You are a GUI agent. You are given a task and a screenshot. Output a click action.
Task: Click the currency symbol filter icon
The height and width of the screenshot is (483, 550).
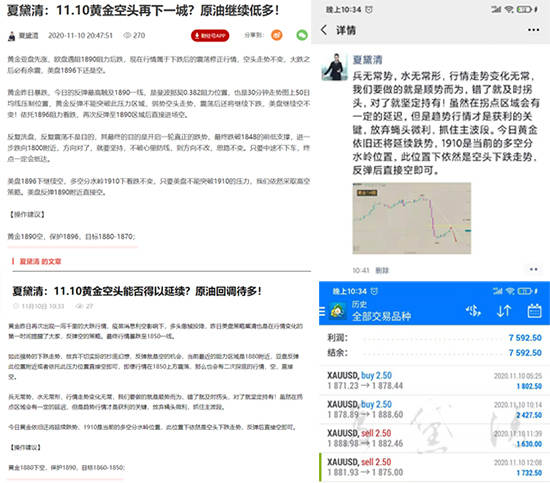point(473,311)
